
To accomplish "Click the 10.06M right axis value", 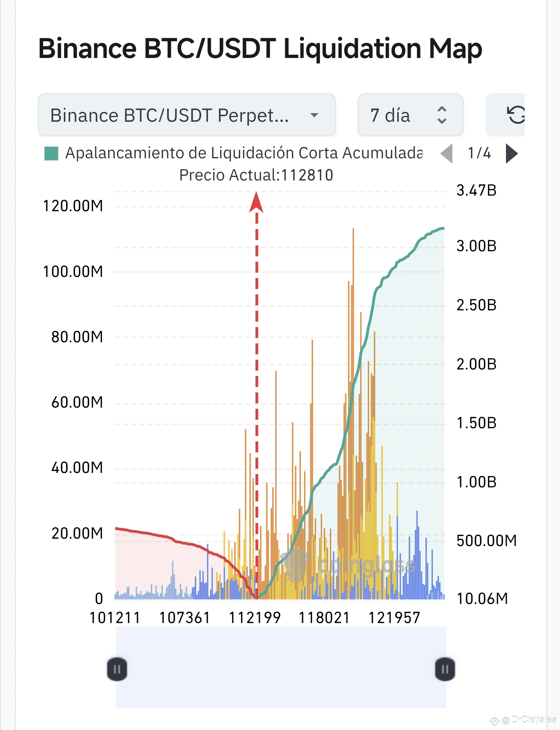I will point(482,599).
